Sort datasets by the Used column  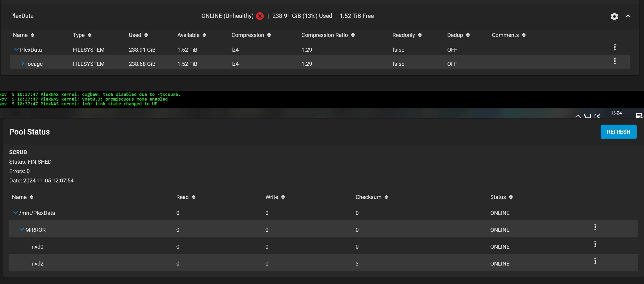[138, 35]
